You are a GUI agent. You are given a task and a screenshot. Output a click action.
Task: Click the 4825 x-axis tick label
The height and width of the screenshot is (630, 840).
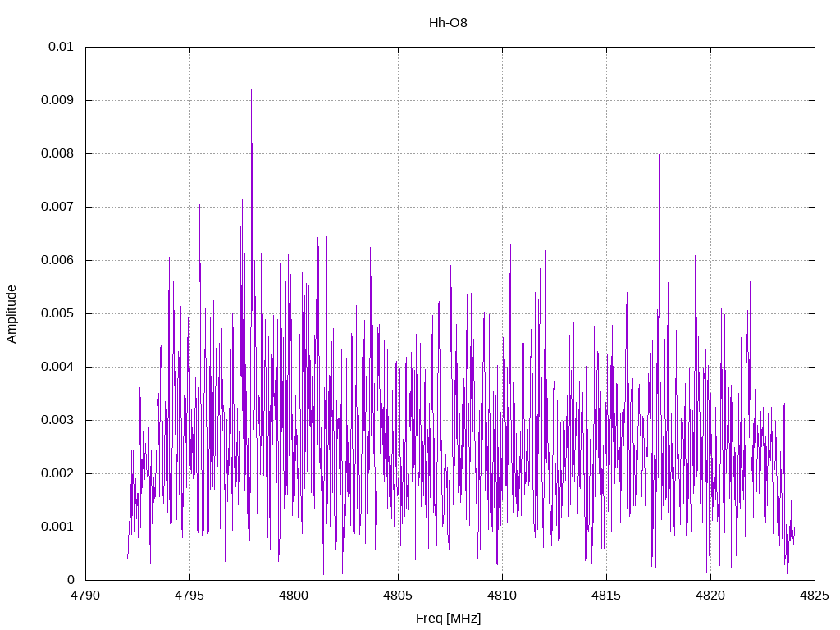pos(815,596)
